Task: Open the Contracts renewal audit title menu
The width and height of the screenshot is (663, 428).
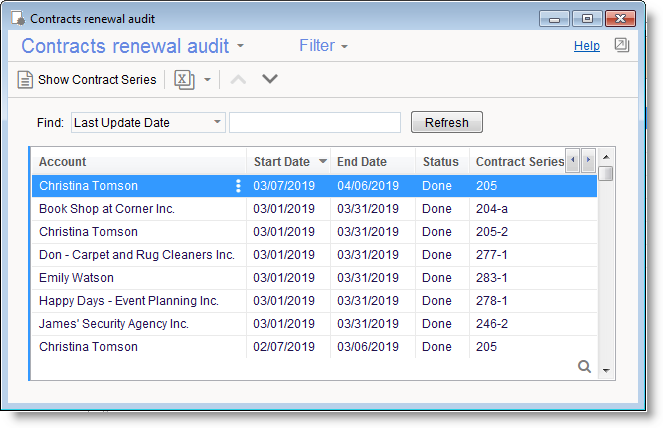Action: coord(132,46)
